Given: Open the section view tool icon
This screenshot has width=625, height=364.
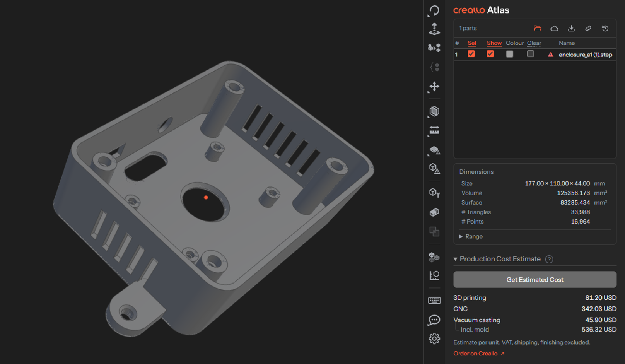Looking at the screenshot, I should click(434, 111).
